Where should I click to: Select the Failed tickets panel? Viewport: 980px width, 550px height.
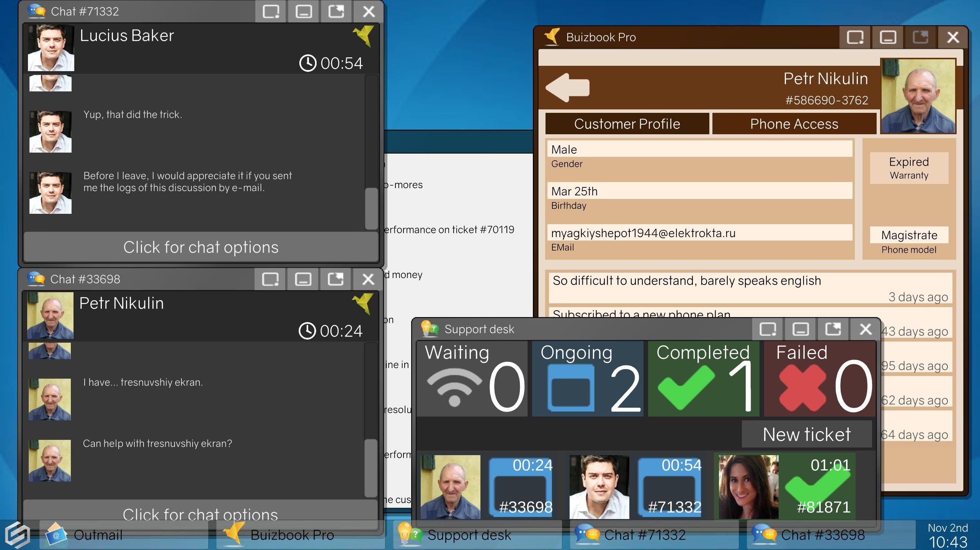[x=820, y=379]
